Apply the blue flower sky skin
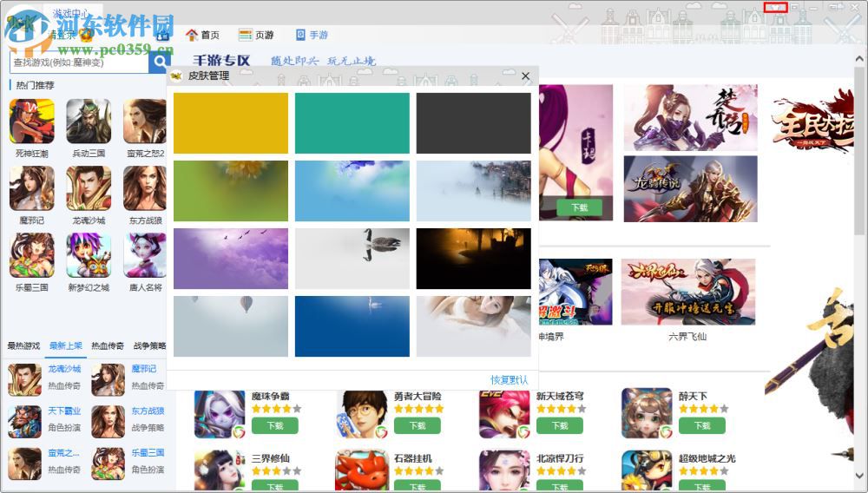868x493 pixels. point(352,191)
